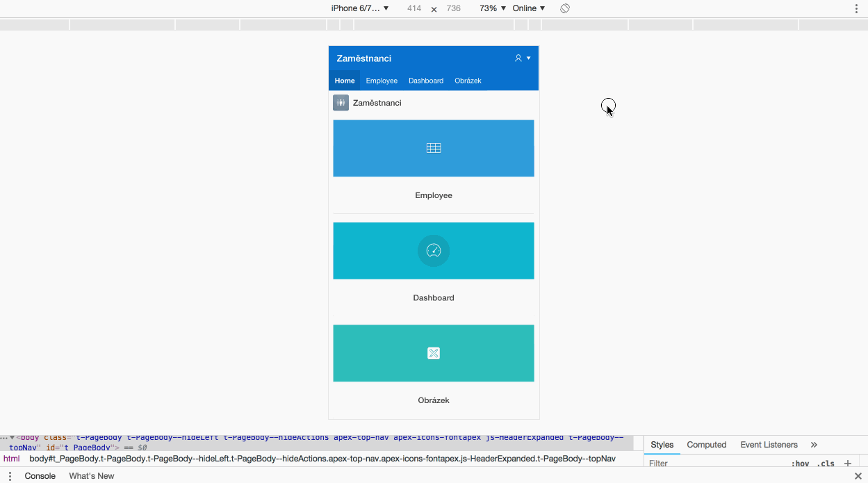Open the console drawer kebab menu
The image size is (868, 483).
[x=10, y=476]
